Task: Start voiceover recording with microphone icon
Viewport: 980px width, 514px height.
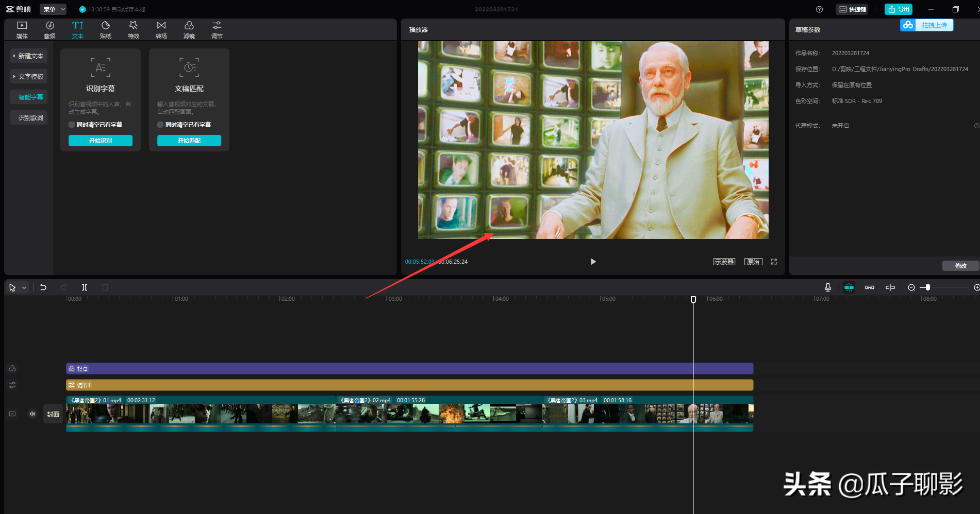Action: click(x=828, y=287)
